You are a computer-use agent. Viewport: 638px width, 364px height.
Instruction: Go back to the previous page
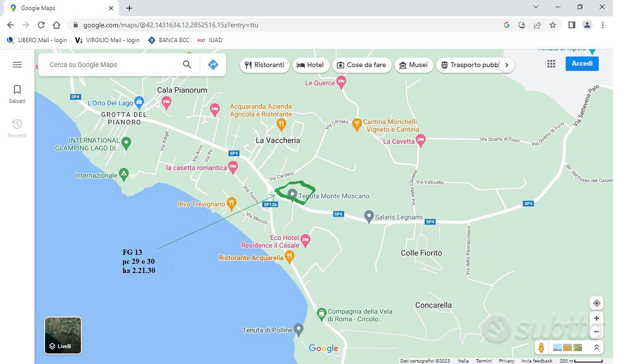pyautogui.click(x=11, y=25)
